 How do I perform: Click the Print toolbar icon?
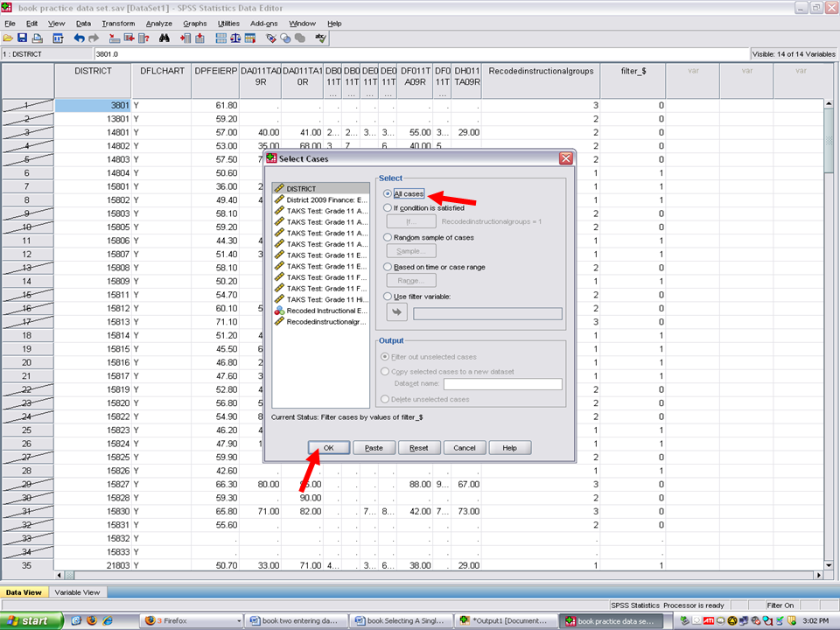tap(36, 38)
